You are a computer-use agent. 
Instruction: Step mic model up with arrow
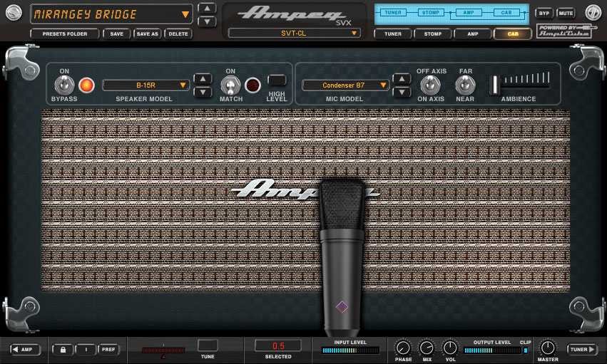click(402, 79)
